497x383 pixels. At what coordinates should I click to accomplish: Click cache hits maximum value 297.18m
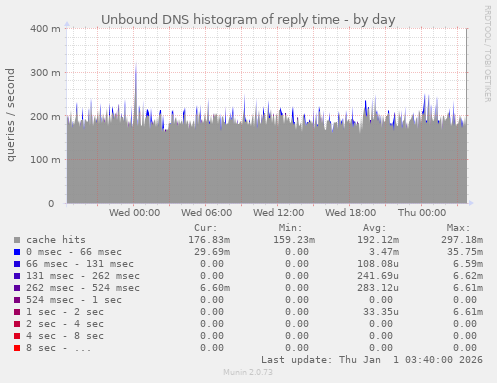[462, 240]
